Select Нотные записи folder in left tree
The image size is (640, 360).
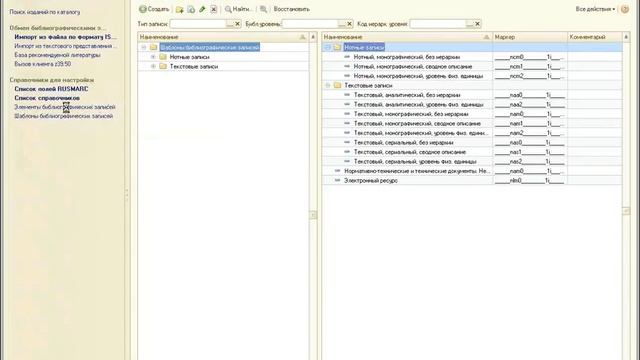(189, 57)
